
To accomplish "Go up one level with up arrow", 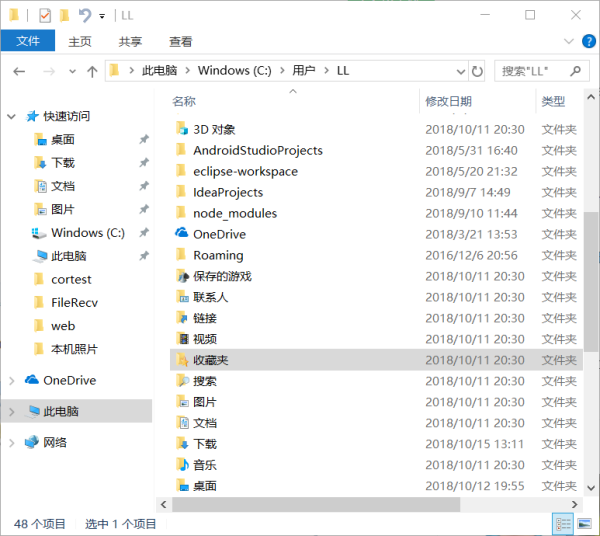I will pyautogui.click(x=92, y=71).
